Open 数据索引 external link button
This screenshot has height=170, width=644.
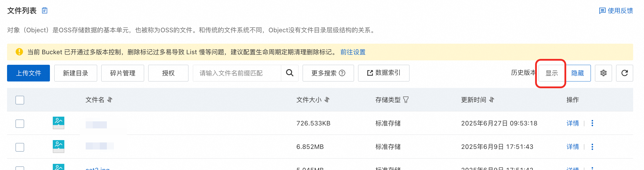coord(384,73)
